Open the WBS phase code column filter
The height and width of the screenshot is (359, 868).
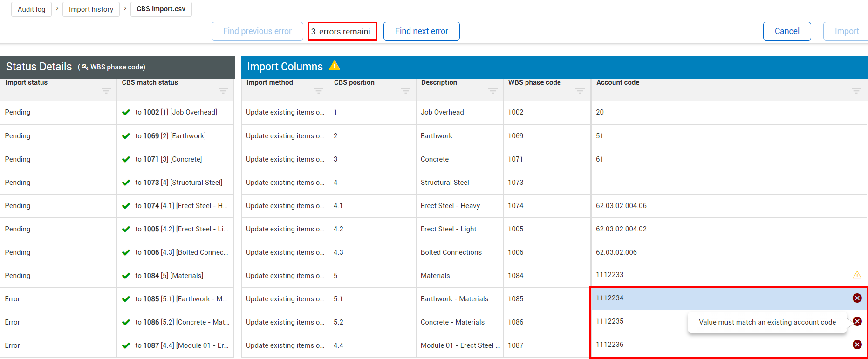(580, 91)
